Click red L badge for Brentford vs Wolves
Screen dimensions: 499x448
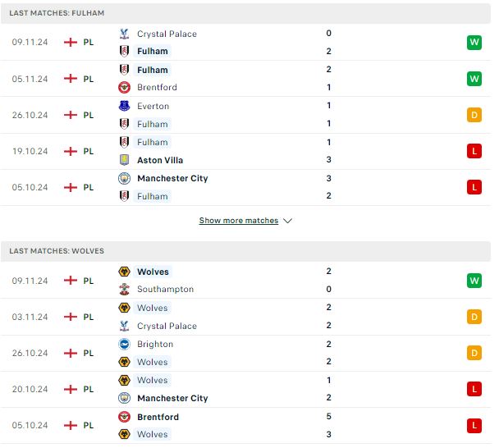474,426
